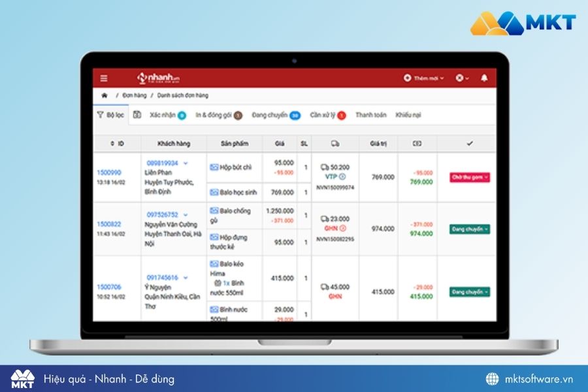
Task: Open the hamburger menu in the header
Action: (104, 78)
